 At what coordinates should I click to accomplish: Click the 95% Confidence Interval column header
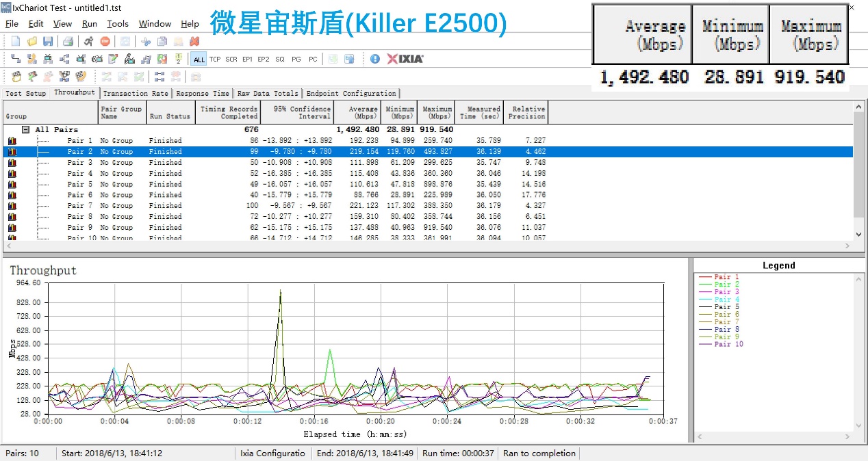(x=297, y=112)
